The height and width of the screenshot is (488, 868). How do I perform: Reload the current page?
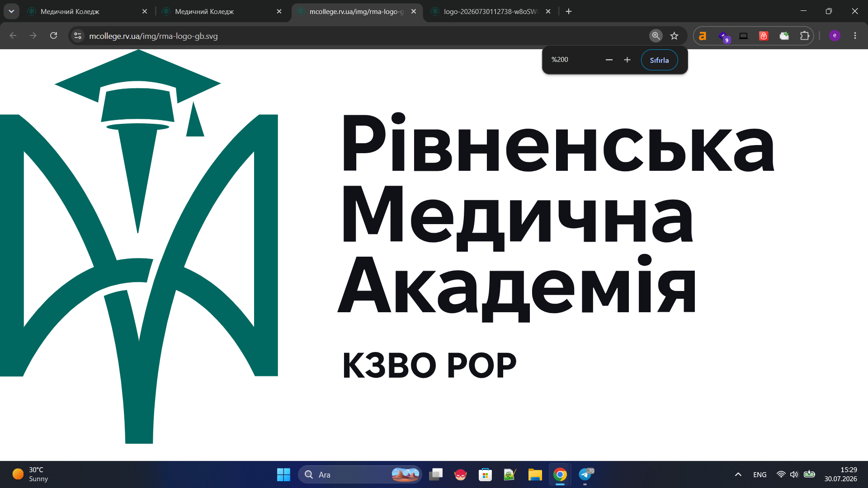pos(53,36)
